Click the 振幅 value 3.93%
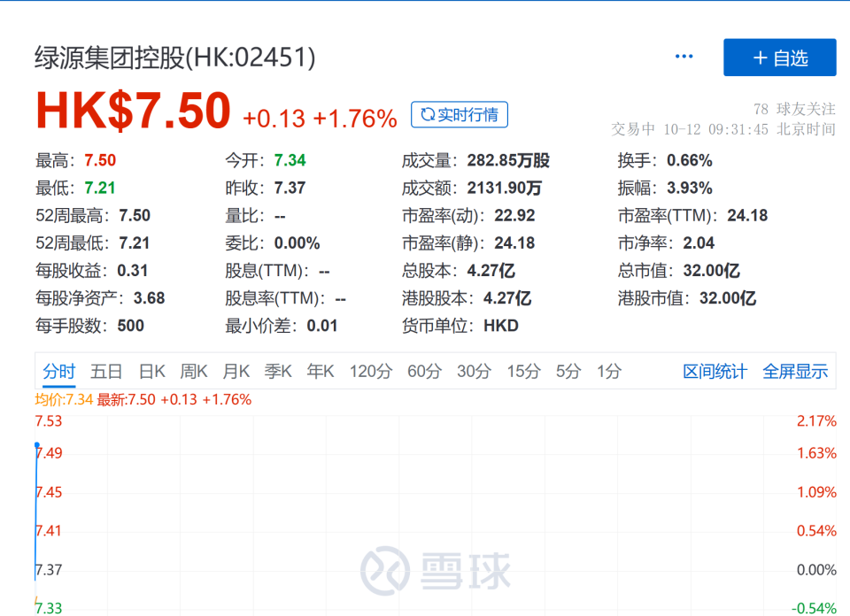The height and width of the screenshot is (616, 850). click(690, 188)
